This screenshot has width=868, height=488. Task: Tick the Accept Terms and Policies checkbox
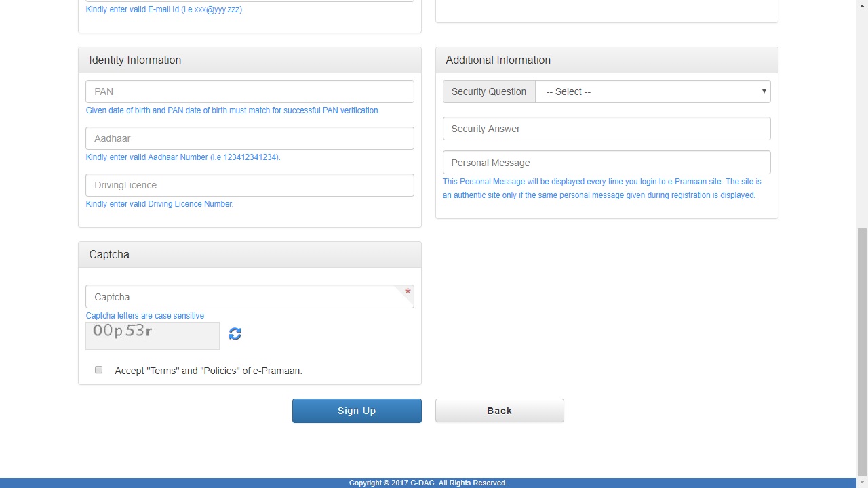[x=99, y=370]
